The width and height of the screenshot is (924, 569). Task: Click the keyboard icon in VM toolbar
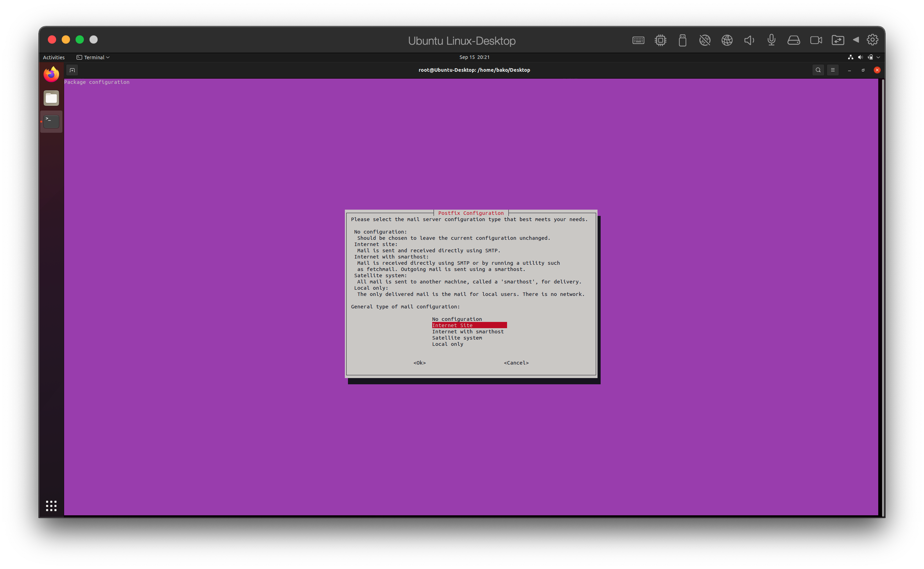tap(638, 40)
